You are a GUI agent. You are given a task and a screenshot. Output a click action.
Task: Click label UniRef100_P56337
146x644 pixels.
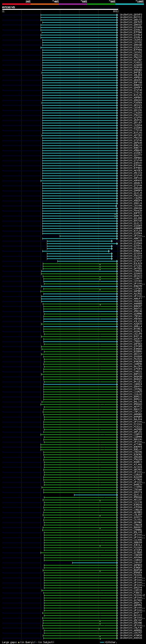(131, 57)
